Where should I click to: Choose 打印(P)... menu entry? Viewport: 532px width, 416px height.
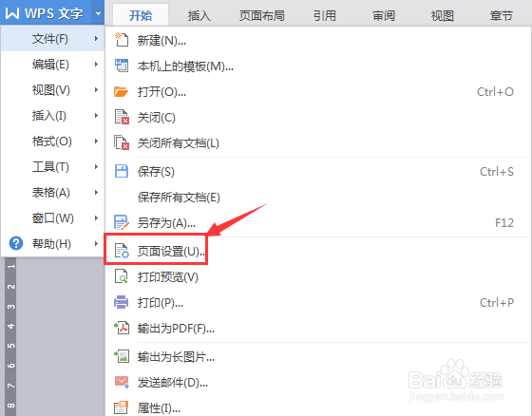pos(318,302)
